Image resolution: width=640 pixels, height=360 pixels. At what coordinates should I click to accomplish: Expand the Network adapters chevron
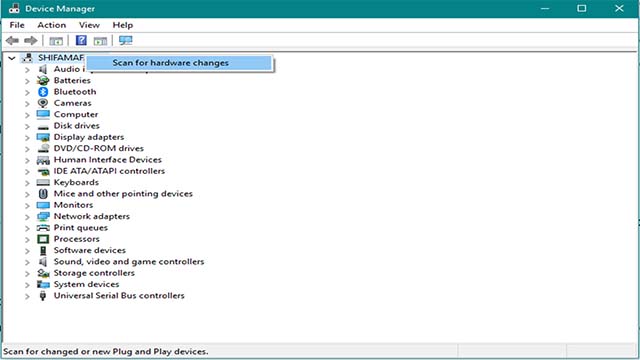click(27, 217)
